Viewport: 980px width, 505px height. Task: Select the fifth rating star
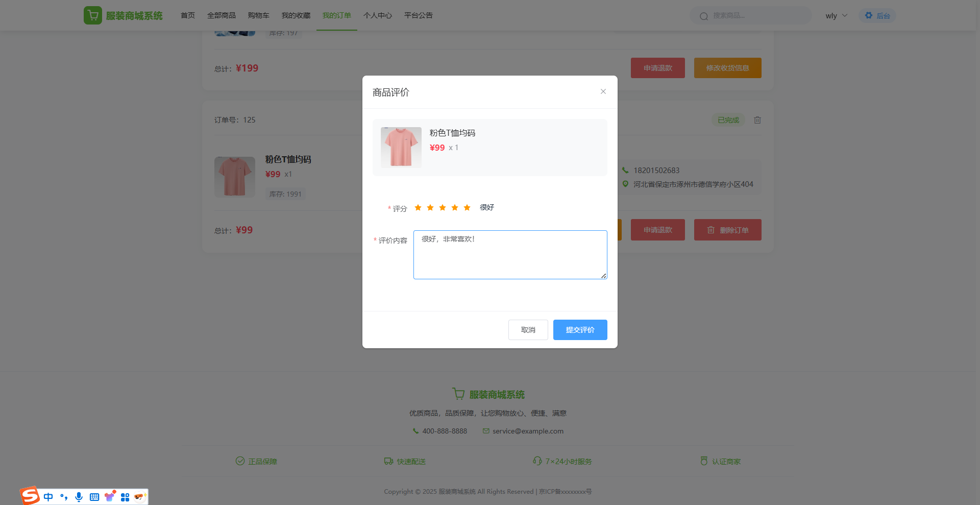coord(467,207)
